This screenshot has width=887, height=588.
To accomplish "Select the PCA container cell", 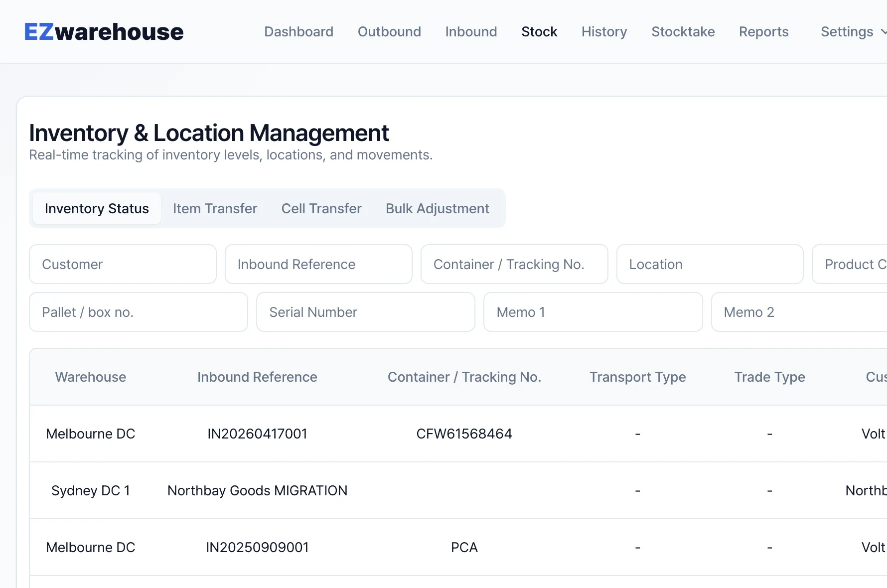I will [x=464, y=548].
